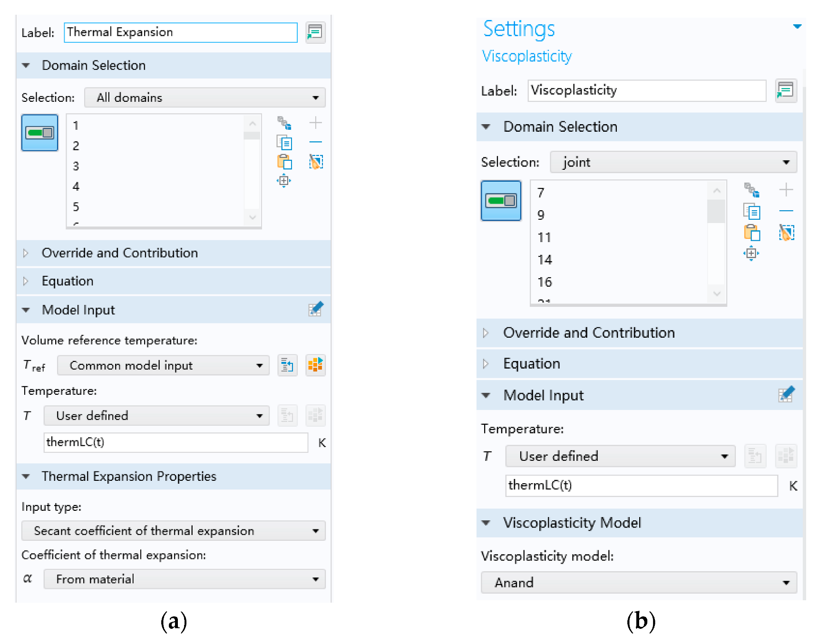The image size is (818, 644).
Task: Click the copy selection icon in Viscoplasticity panel
Action: [752, 211]
